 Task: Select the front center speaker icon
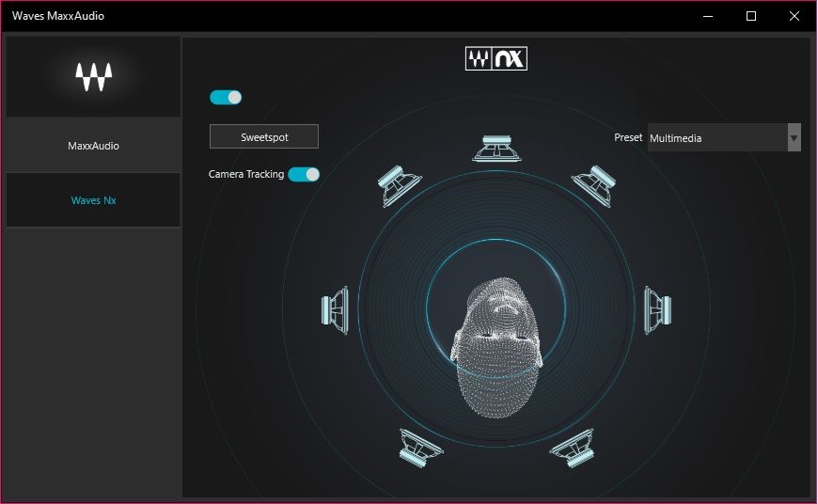click(496, 149)
